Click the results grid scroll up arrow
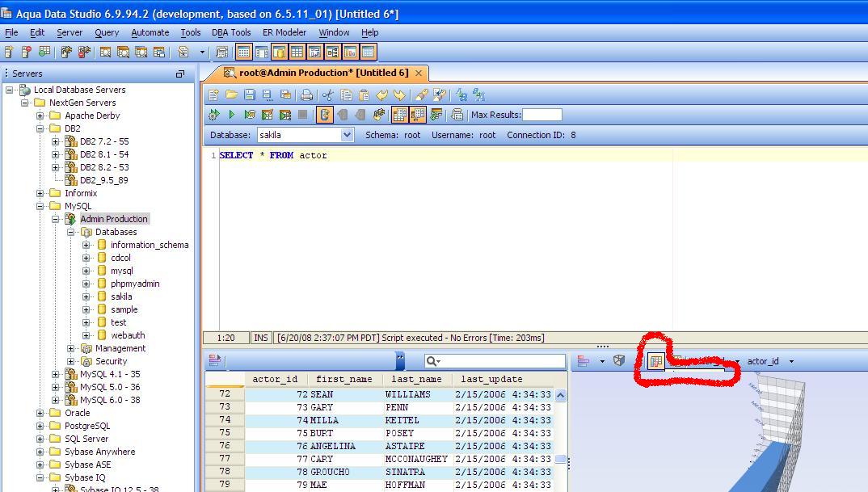This screenshot has height=492, width=868. (x=560, y=395)
